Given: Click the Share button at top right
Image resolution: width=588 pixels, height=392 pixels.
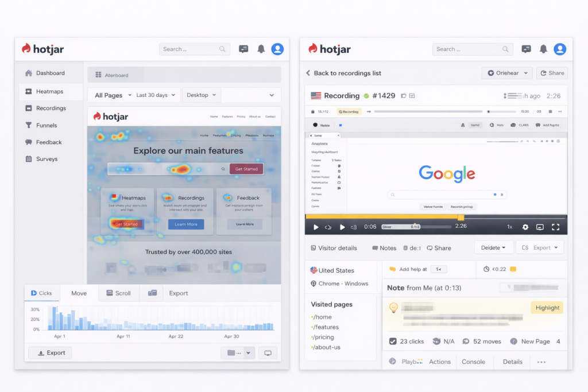Looking at the screenshot, I should point(551,73).
